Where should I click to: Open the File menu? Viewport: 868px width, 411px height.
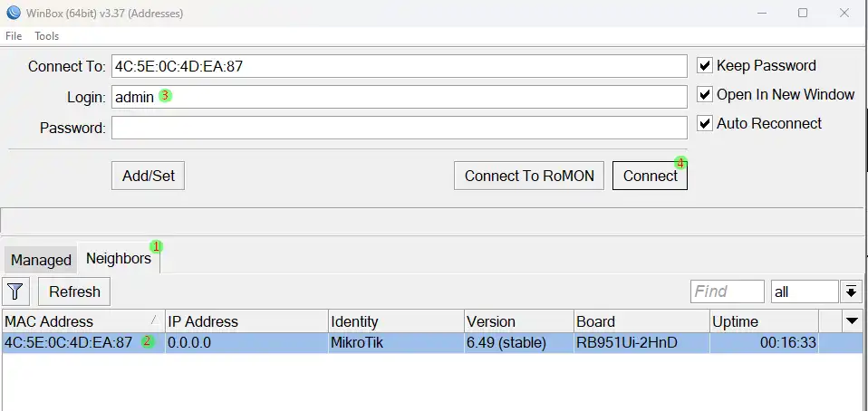14,36
